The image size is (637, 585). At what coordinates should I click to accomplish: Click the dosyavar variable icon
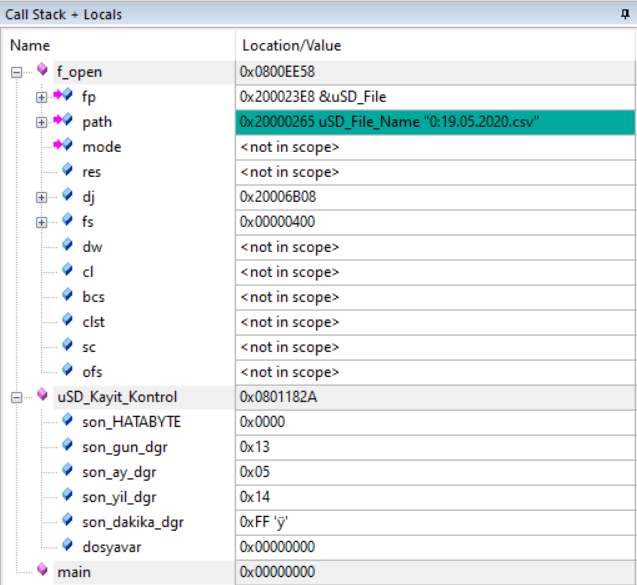click(67, 544)
